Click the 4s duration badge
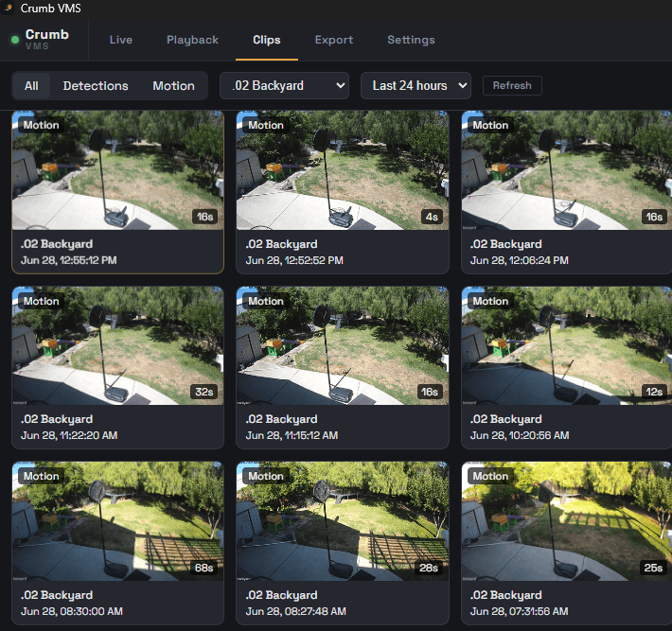Image resolution: width=672 pixels, height=631 pixels. coord(432,217)
